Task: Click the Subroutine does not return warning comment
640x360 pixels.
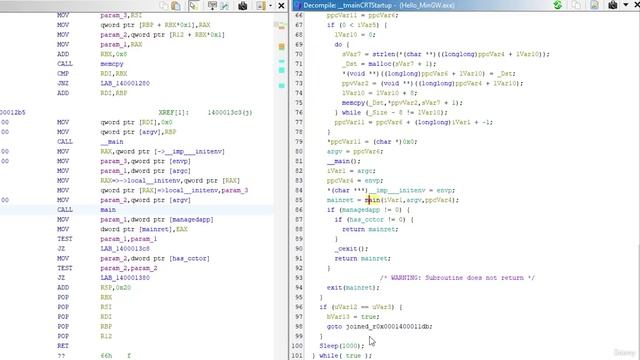Action: coord(457,278)
